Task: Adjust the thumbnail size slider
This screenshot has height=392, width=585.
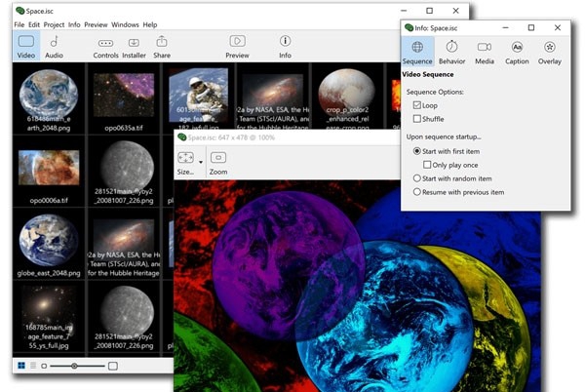Action: pos(74,366)
